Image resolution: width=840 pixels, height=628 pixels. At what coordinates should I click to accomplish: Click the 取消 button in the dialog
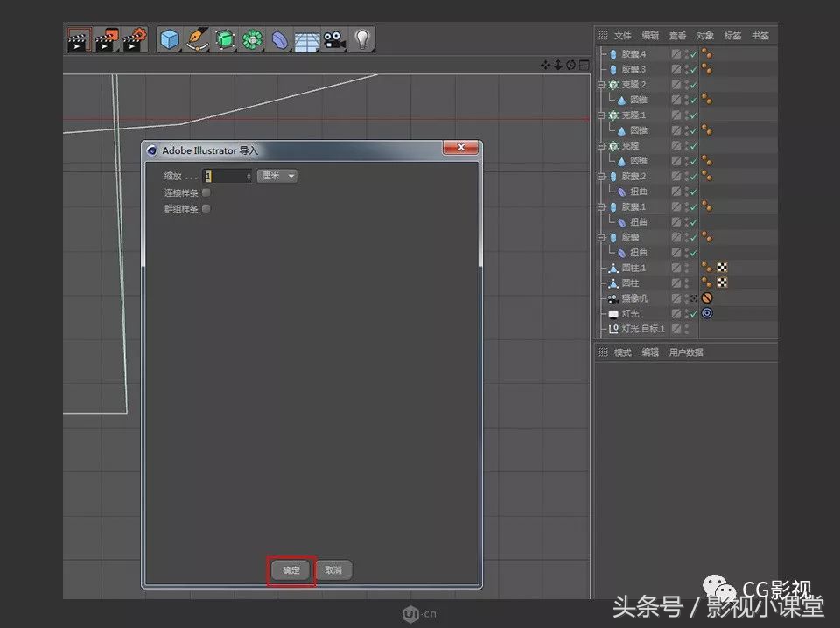pos(332,569)
